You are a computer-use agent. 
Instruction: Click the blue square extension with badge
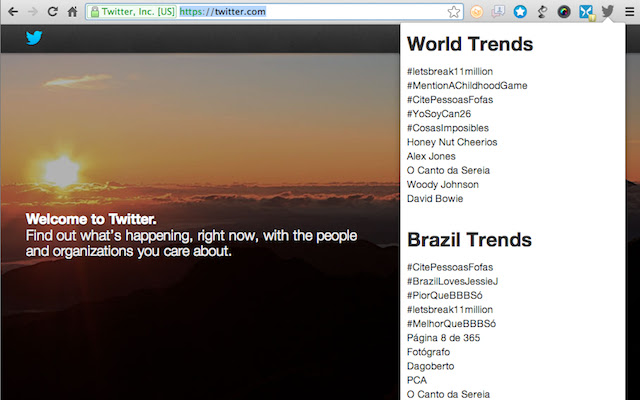coord(587,12)
